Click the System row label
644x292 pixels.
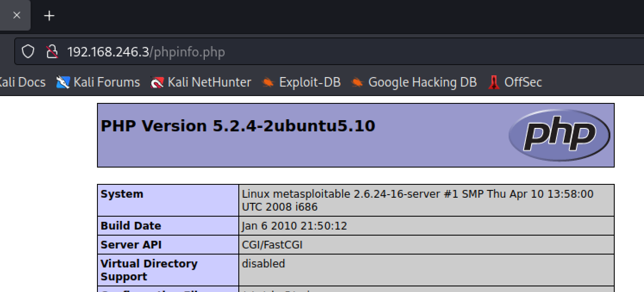point(122,194)
